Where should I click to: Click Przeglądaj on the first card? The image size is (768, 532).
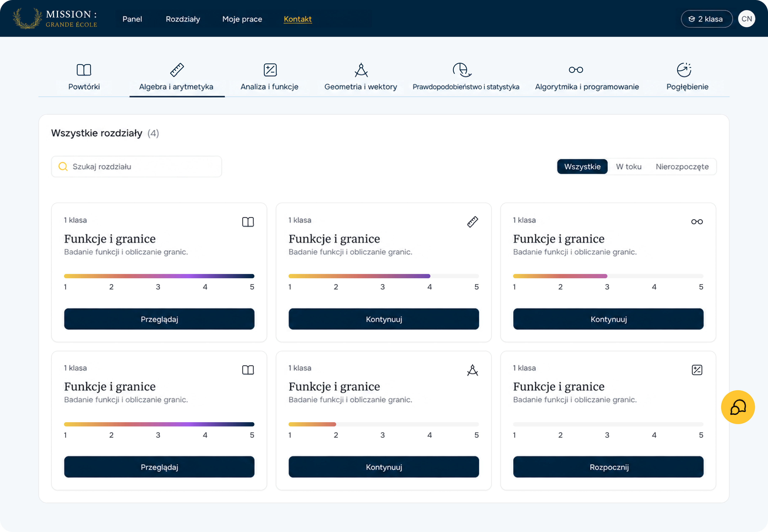click(x=159, y=319)
